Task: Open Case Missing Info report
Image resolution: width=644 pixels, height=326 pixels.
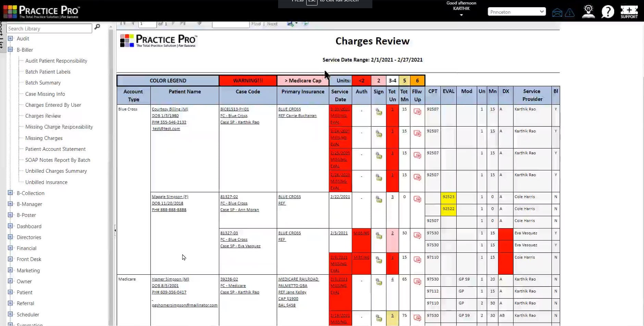Action: (45, 94)
